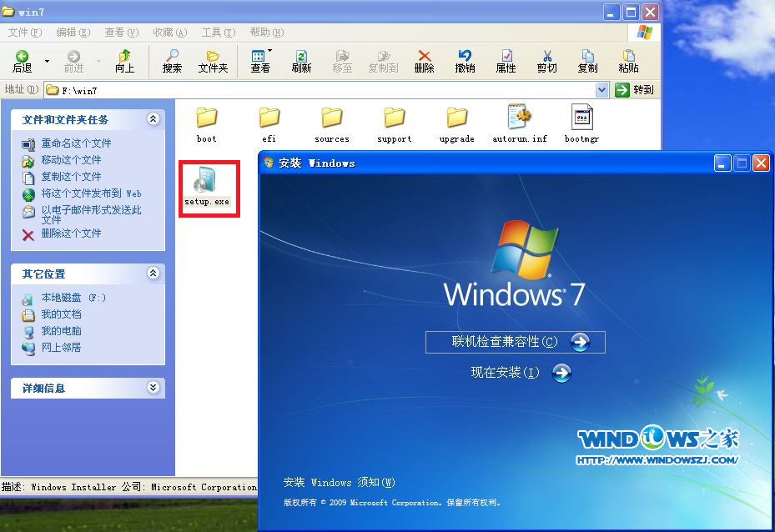
Task: Click 删除这个文件 task link
Action: click(71, 233)
